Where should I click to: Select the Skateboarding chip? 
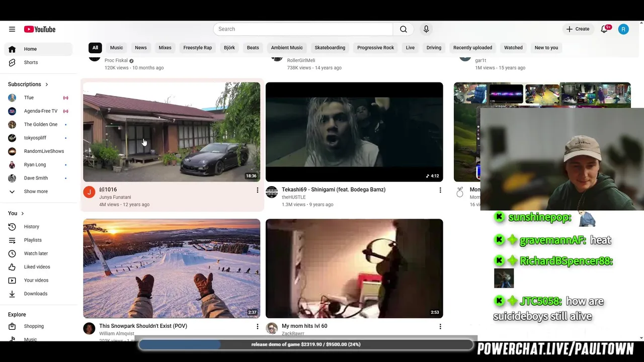(x=330, y=48)
